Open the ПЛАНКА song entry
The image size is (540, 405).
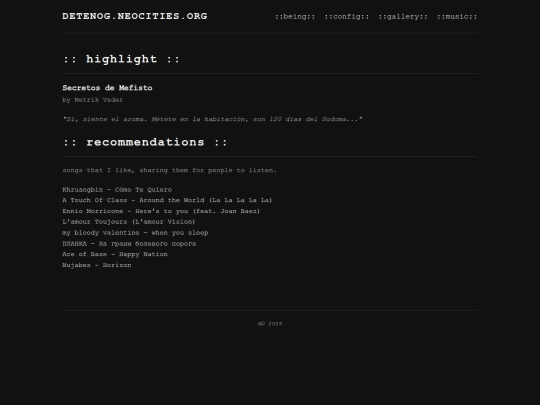pyautogui.click(x=129, y=243)
